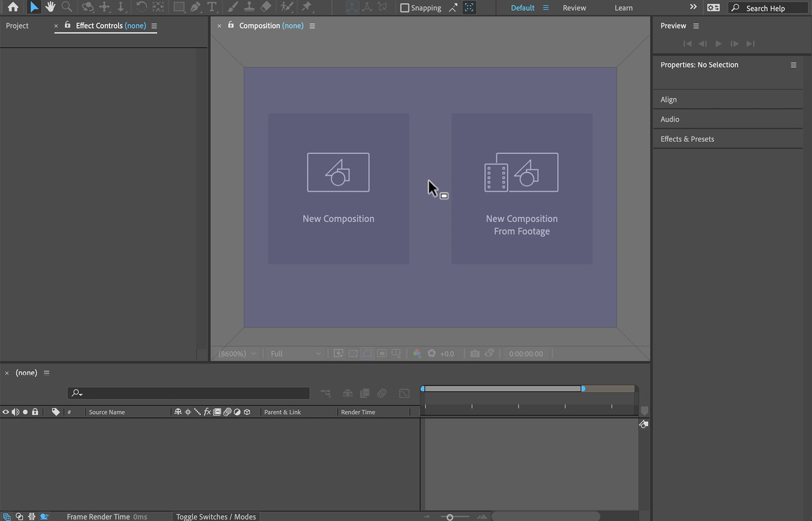Choose the Horizontal Type tool

(212, 7)
